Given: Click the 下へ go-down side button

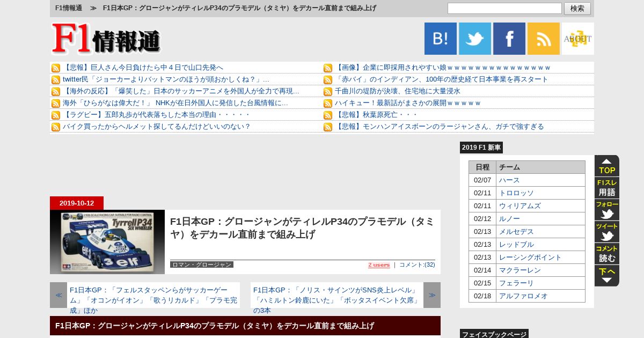Looking at the screenshot, I should [607, 276].
